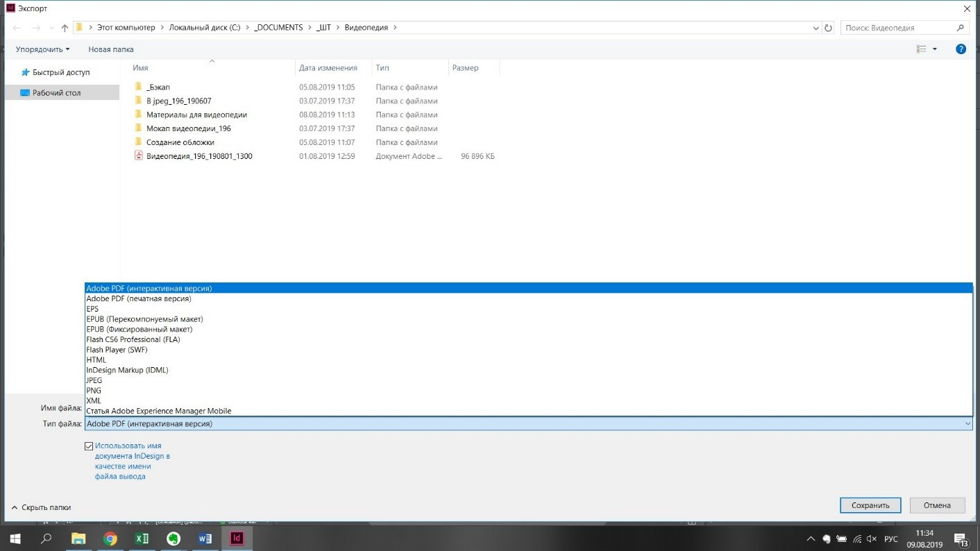980x551 pixels.
Task: Choose EPS file type
Action: point(528,309)
